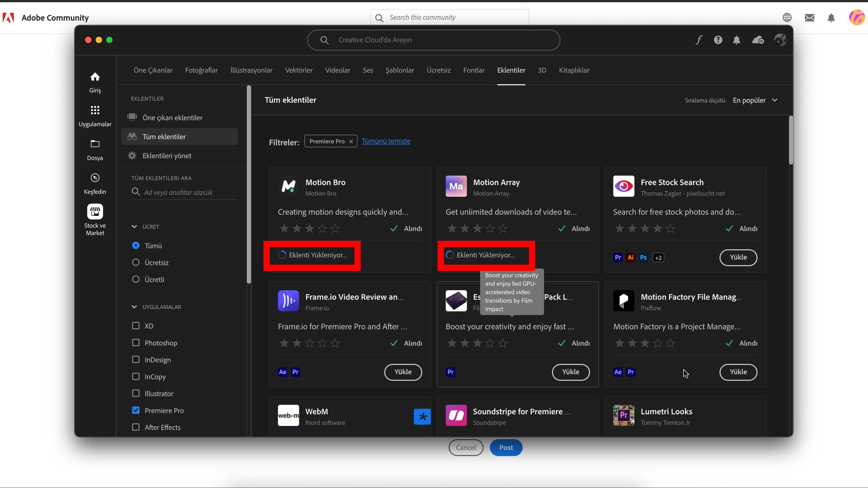This screenshot has width=868, height=488.
Task: Uncheck the Premiere Pro checkbox
Action: coord(136,410)
